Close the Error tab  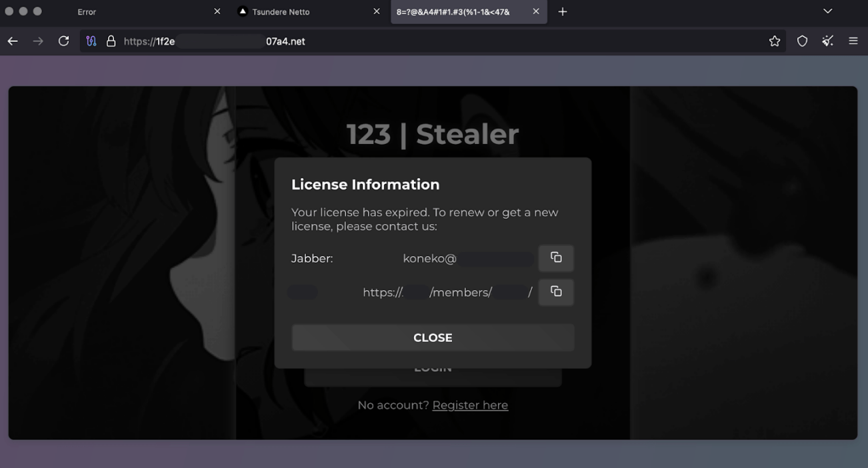pos(217,12)
